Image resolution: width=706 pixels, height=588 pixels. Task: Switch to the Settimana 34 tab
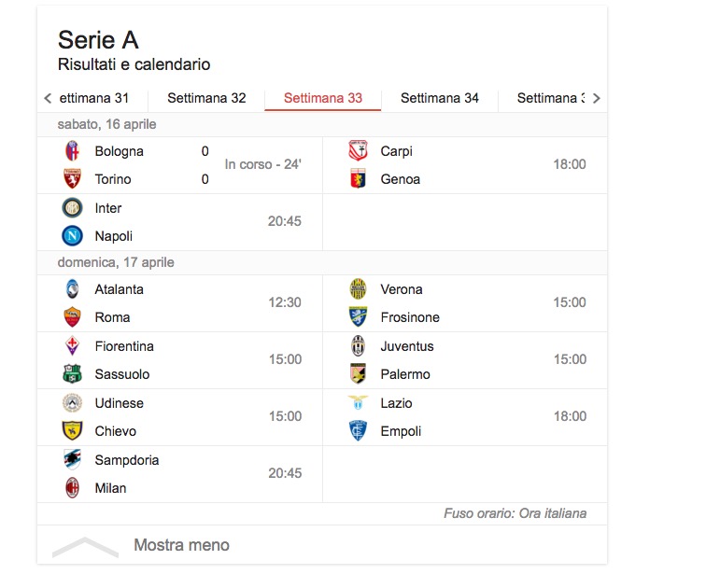coord(440,98)
